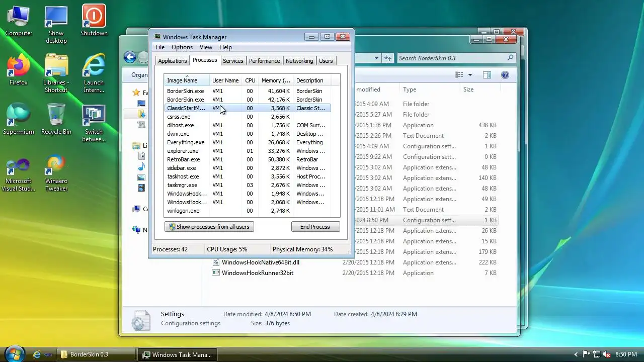Sort Explorer files by the Type column
644x362 pixels.
coord(431,89)
